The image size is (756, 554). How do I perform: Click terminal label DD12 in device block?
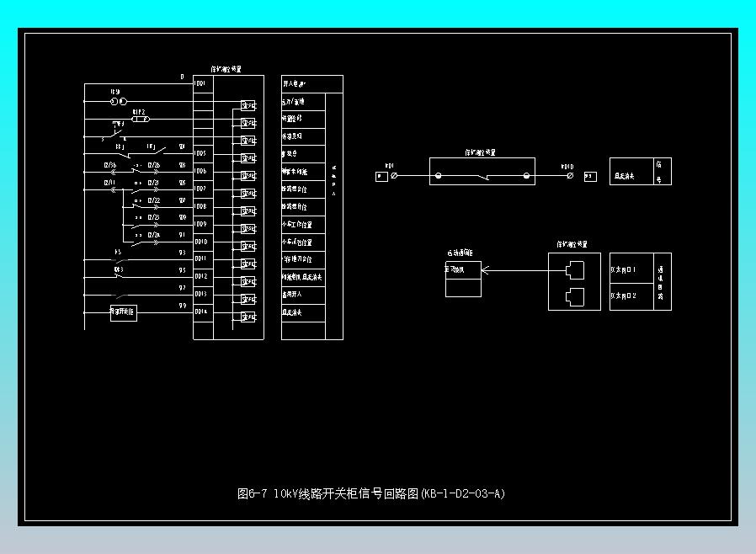(201, 276)
